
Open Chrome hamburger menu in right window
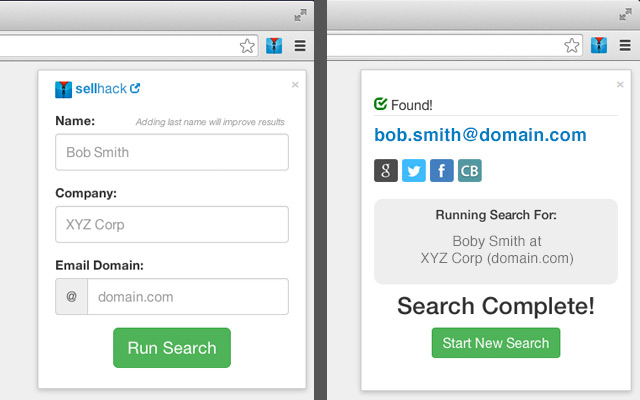[624, 46]
